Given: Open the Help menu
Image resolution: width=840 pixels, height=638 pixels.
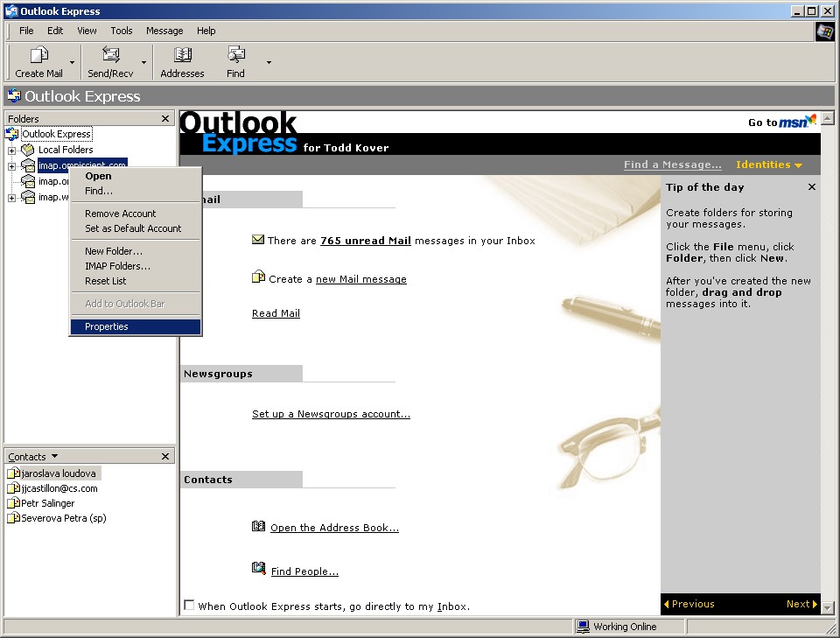Looking at the screenshot, I should [206, 31].
